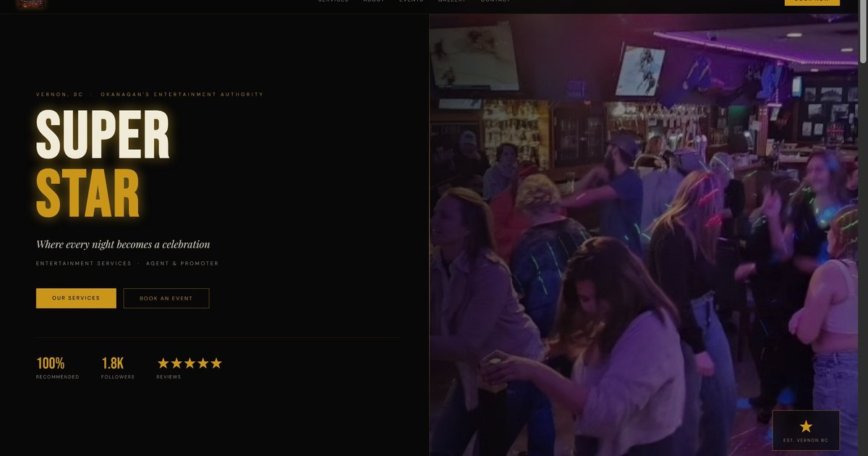868x456 pixels.
Task: Click the gold STAR headline text
Action: 88,194
